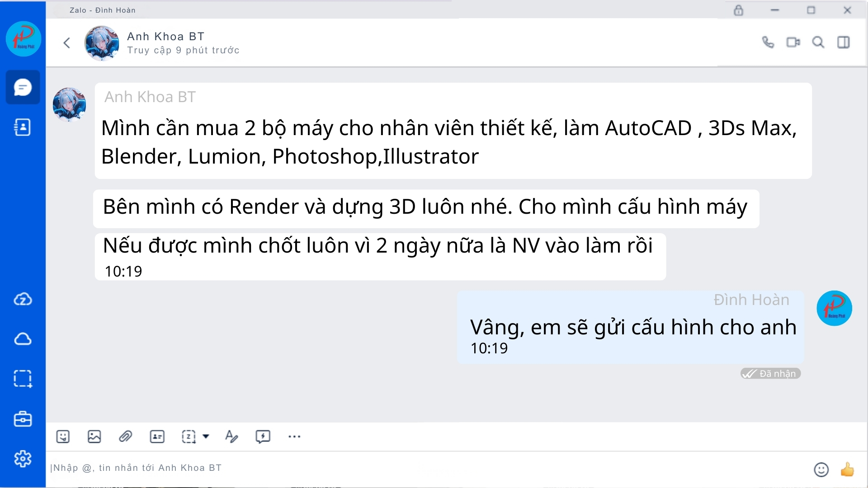Screen dimensions: 868x488
Task: Send an image from the toolbar
Action: 94,436
